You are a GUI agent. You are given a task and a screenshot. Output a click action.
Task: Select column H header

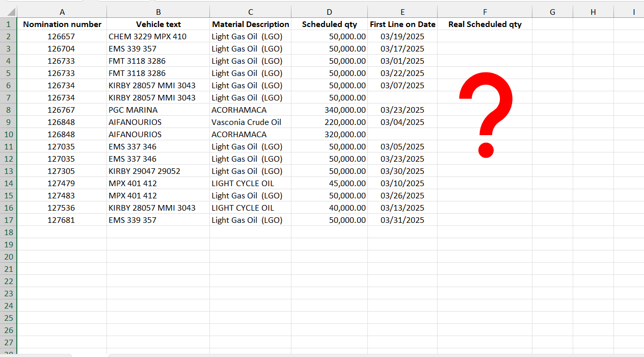click(x=594, y=12)
